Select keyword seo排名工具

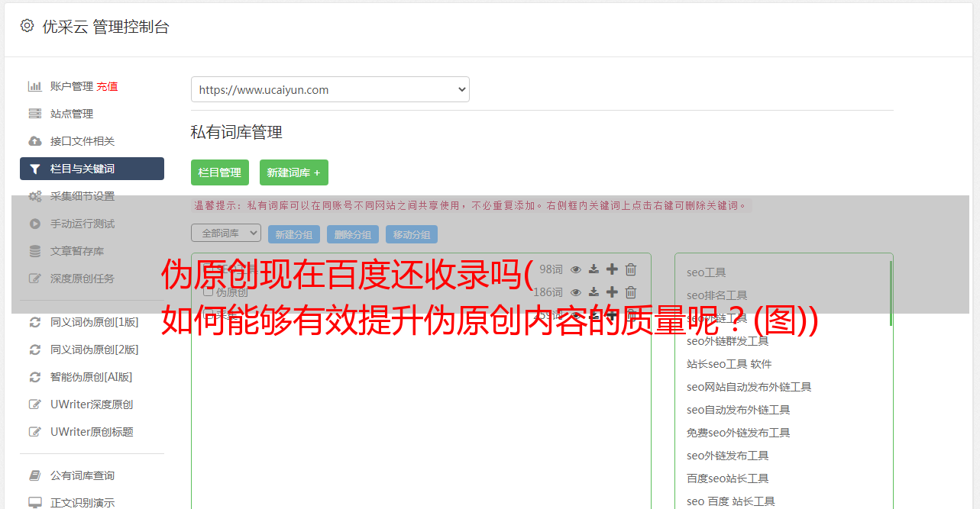[717, 295]
